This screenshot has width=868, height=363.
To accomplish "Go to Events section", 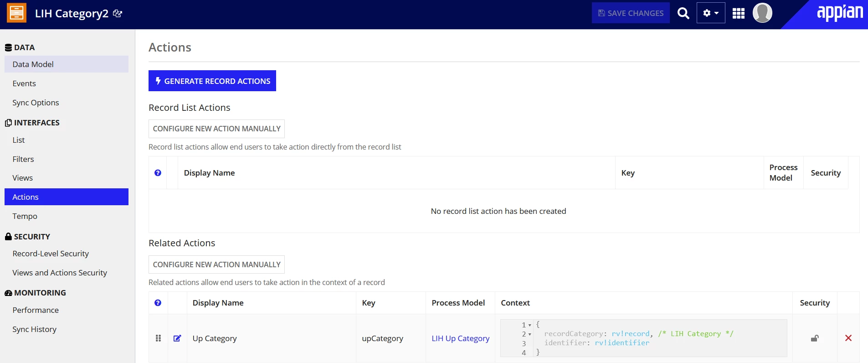I will tap(67, 83).
